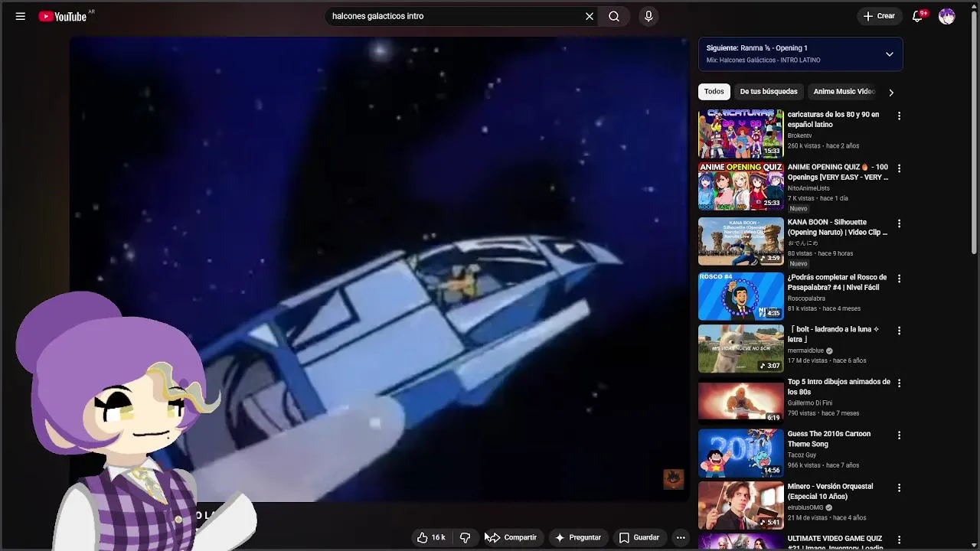Go to YouTube home via logo
Screen dimensions: 980x551
(x=63, y=16)
